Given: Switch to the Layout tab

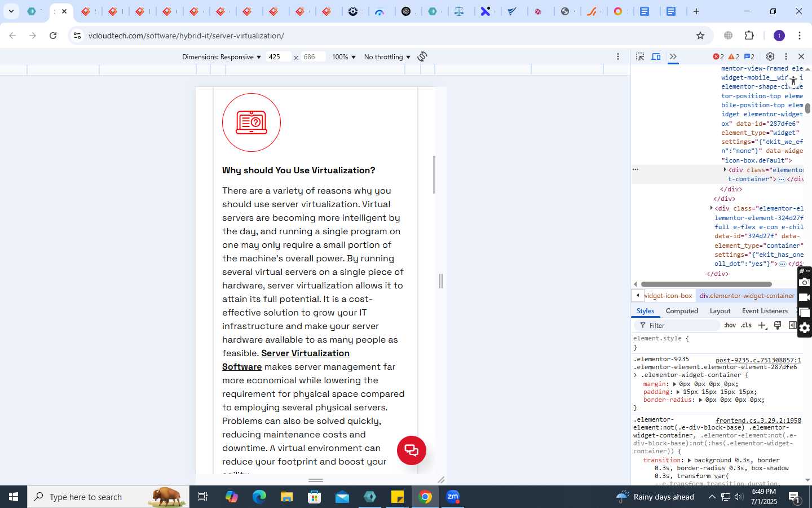Looking at the screenshot, I should (x=720, y=311).
